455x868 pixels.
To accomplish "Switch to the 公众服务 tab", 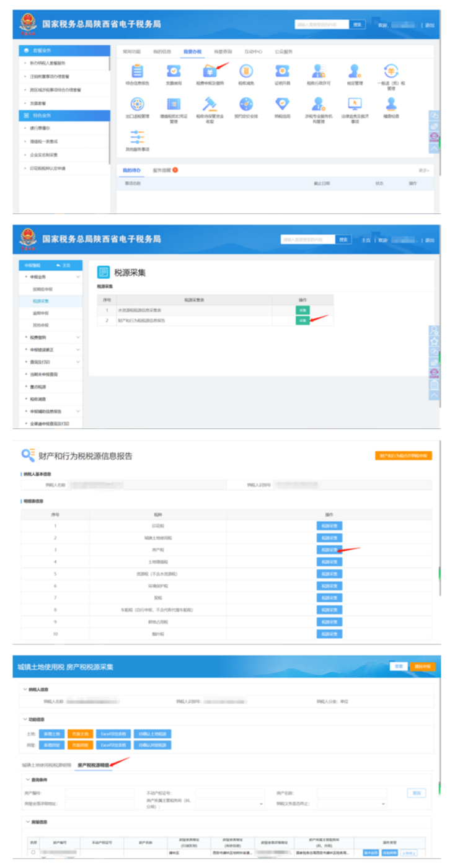I will (283, 51).
